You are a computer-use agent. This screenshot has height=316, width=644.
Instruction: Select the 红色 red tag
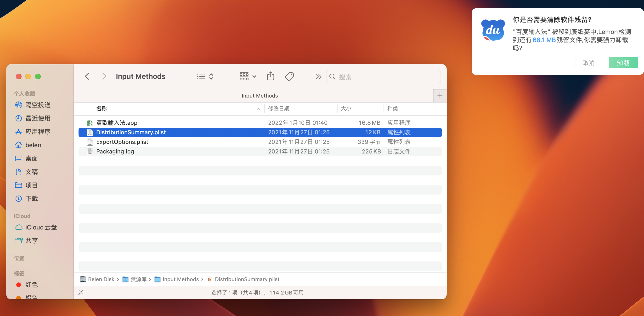tap(31, 284)
